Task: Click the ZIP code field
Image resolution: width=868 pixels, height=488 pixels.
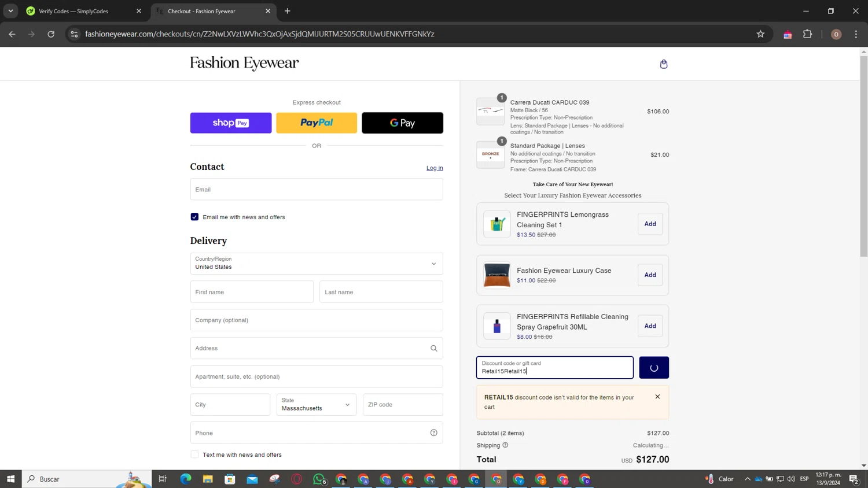Action: click(x=403, y=405)
